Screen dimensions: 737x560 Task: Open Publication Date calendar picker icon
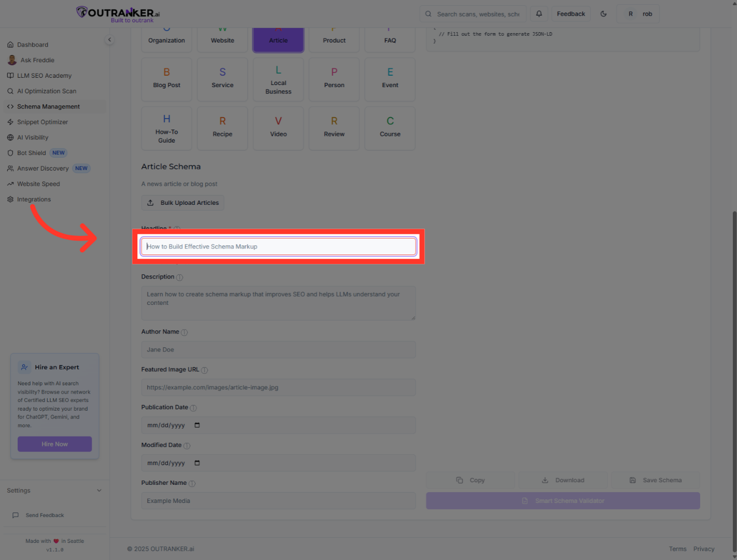[x=197, y=425]
